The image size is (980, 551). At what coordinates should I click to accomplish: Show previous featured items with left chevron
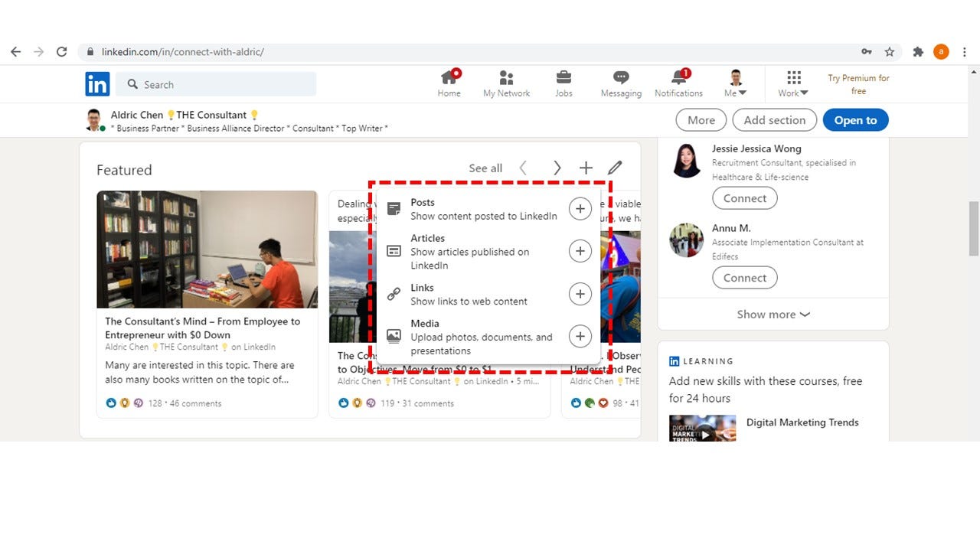pyautogui.click(x=523, y=168)
